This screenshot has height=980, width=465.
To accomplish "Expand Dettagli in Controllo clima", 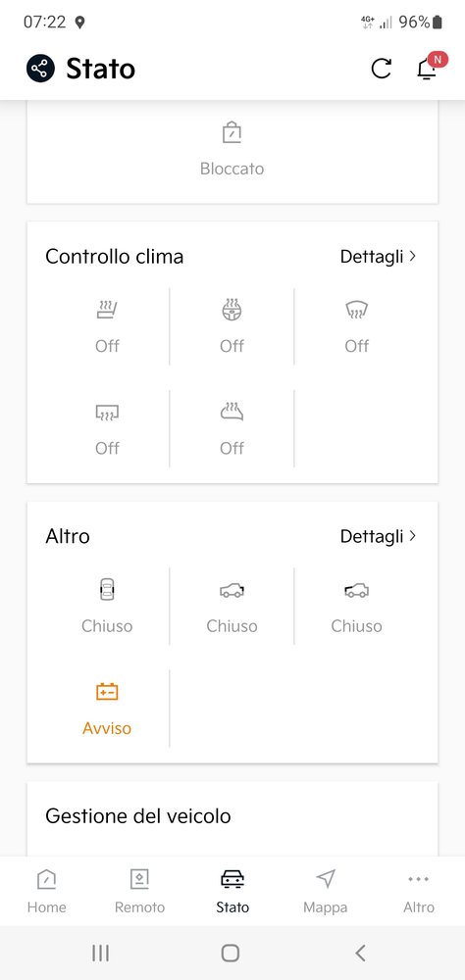I will point(378,256).
